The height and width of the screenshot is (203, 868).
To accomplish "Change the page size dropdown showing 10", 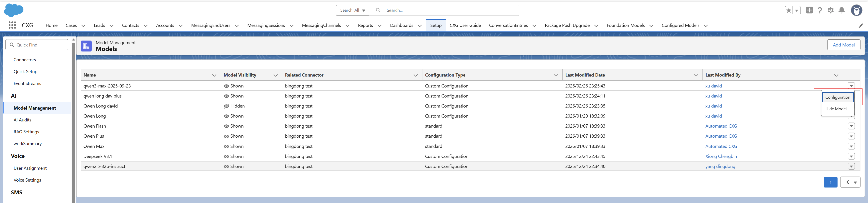I will [x=850, y=182].
